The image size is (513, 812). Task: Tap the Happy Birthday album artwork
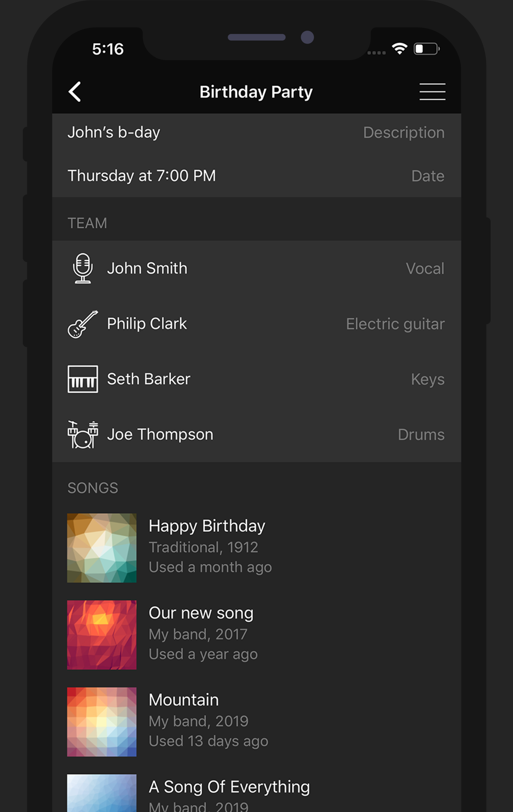click(102, 548)
